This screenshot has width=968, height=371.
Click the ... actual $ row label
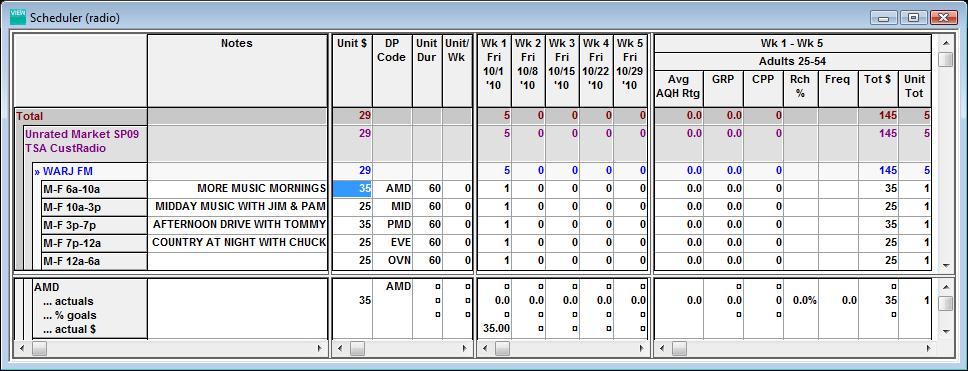tap(69, 330)
